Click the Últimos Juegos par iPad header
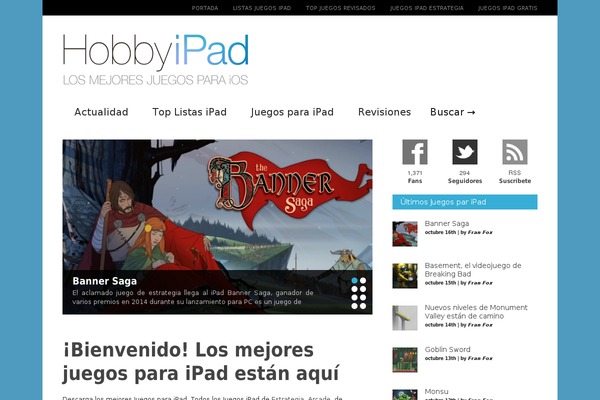 [465, 202]
